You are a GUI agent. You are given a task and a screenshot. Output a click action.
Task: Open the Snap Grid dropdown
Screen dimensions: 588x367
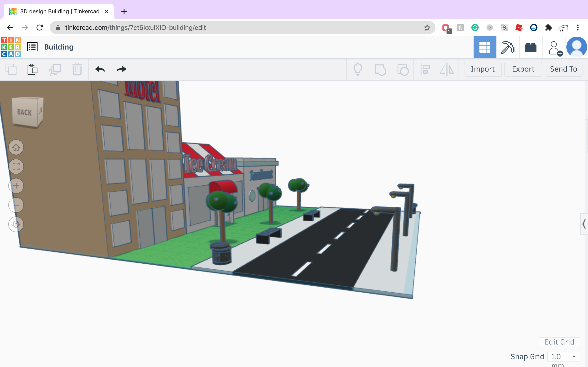pos(563,356)
